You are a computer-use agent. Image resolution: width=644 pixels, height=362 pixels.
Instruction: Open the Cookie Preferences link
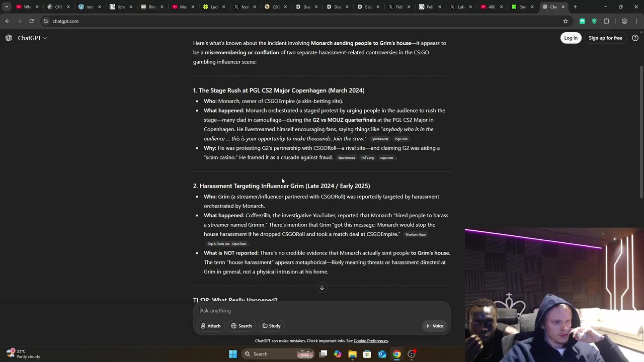pyautogui.click(x=371, y=341)
